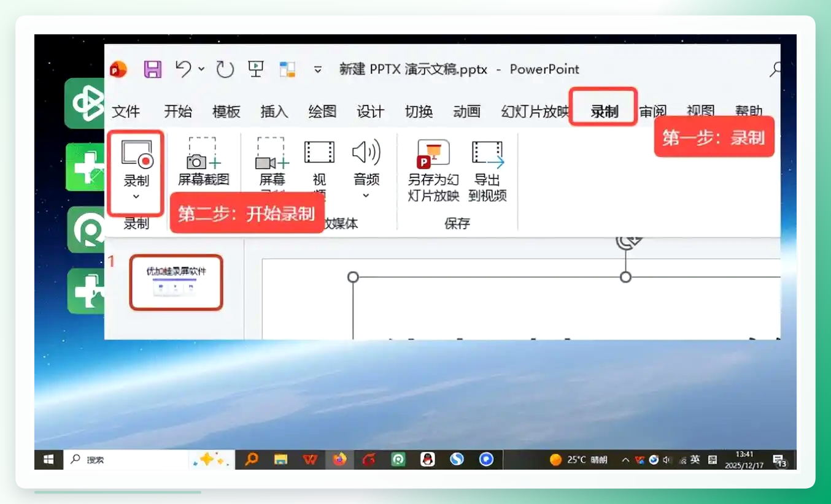Image resolution: width=831 pixels, height=504 pixels.
Task: Switch to the 开始 ribbon tab
Action: pyautogui.click(x=178, y=112)
